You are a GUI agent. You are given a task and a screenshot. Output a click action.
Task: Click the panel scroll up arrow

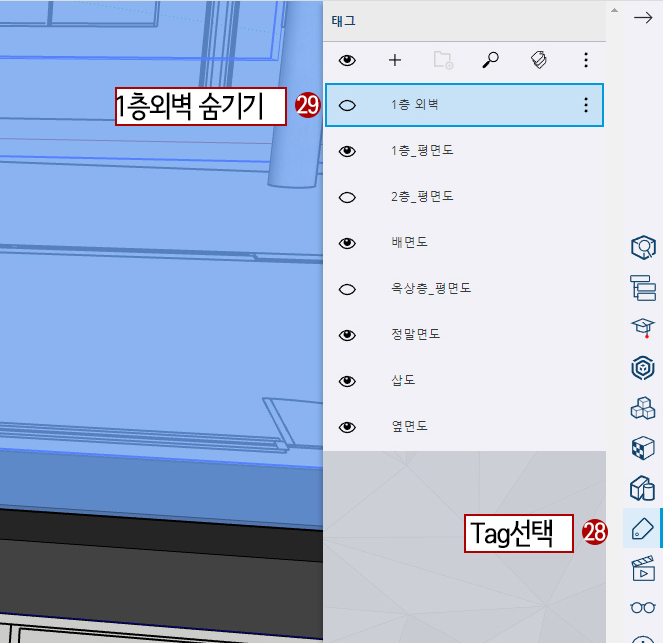(614, 10)
